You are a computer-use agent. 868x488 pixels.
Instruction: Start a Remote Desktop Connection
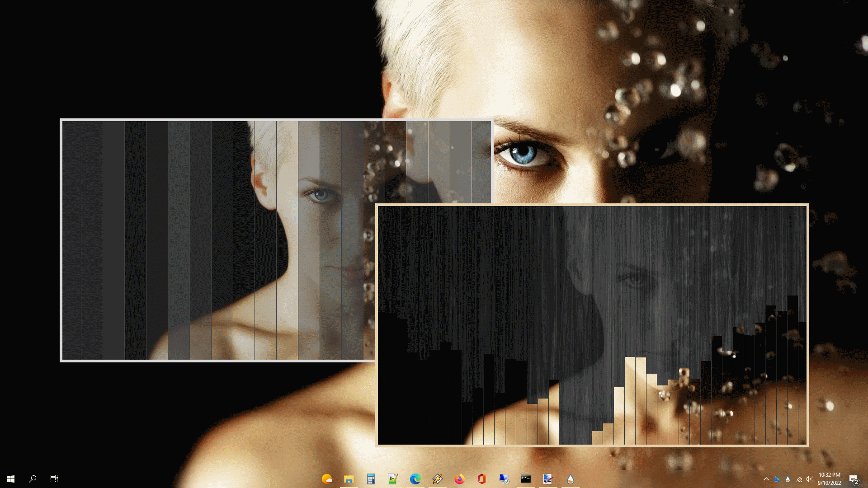503,479
